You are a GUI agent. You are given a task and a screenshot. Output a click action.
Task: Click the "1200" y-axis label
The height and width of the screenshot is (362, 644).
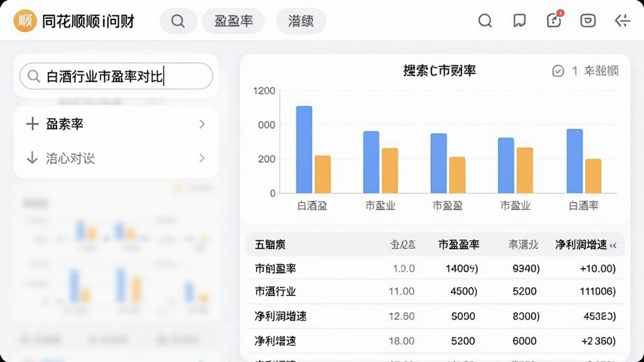tap(264, 90)
